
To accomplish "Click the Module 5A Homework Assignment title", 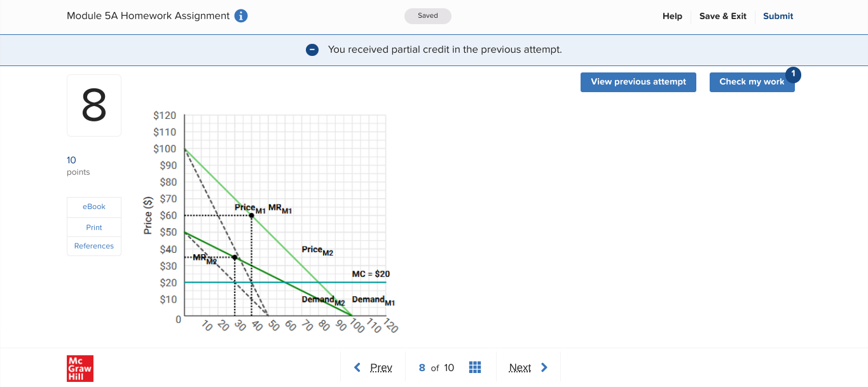I will (x=148, y=16).
